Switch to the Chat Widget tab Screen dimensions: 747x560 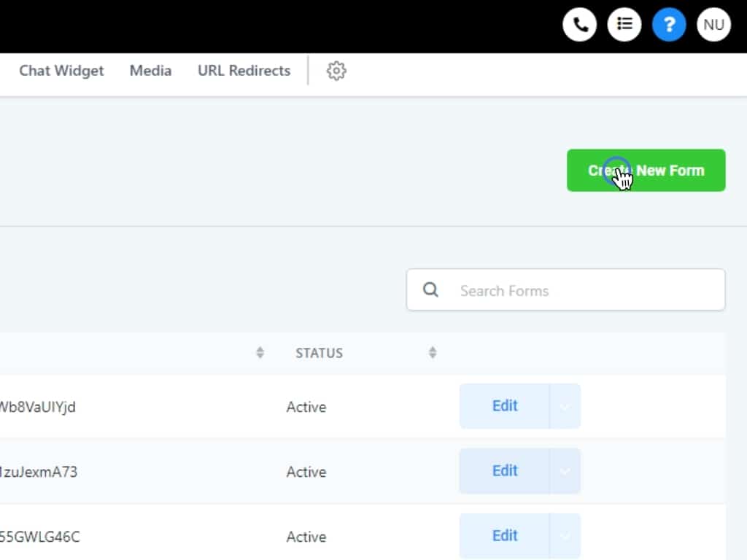coord(61,71)
